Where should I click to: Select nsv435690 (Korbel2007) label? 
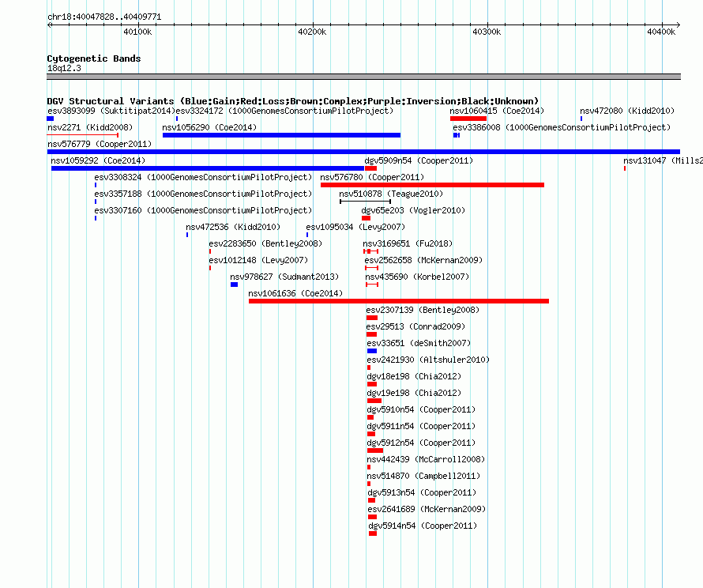[x=417, y=277]
